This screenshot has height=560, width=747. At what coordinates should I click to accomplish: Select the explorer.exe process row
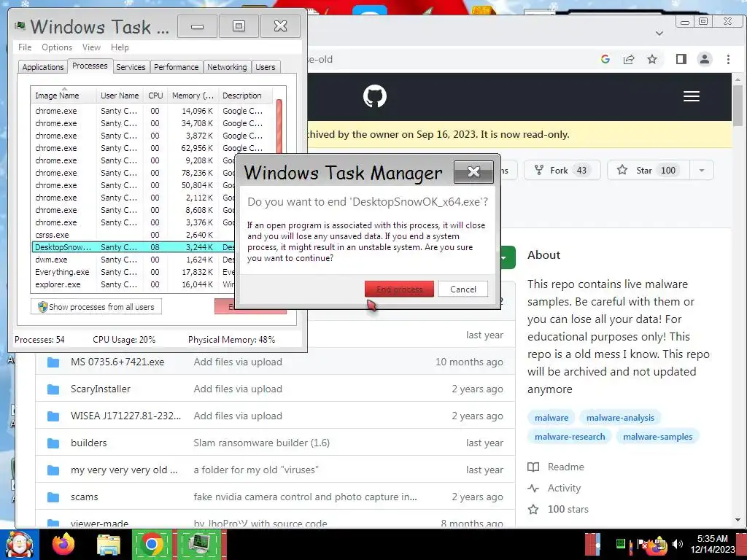tap(134, 284)
